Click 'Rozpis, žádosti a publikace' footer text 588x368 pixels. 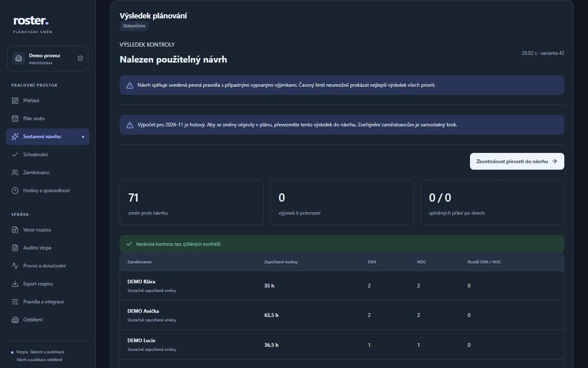[40, 352]
